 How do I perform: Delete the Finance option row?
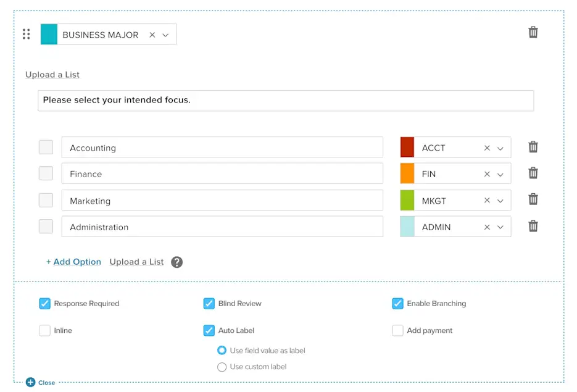[533, 173]
